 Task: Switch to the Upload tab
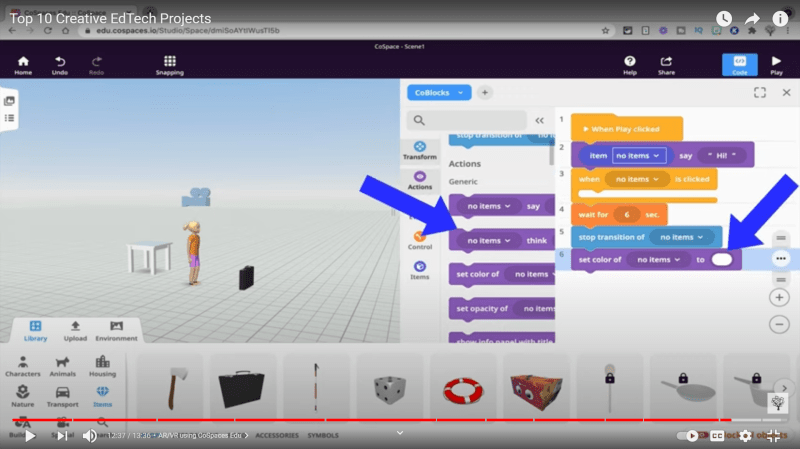[x=75, y=330]
